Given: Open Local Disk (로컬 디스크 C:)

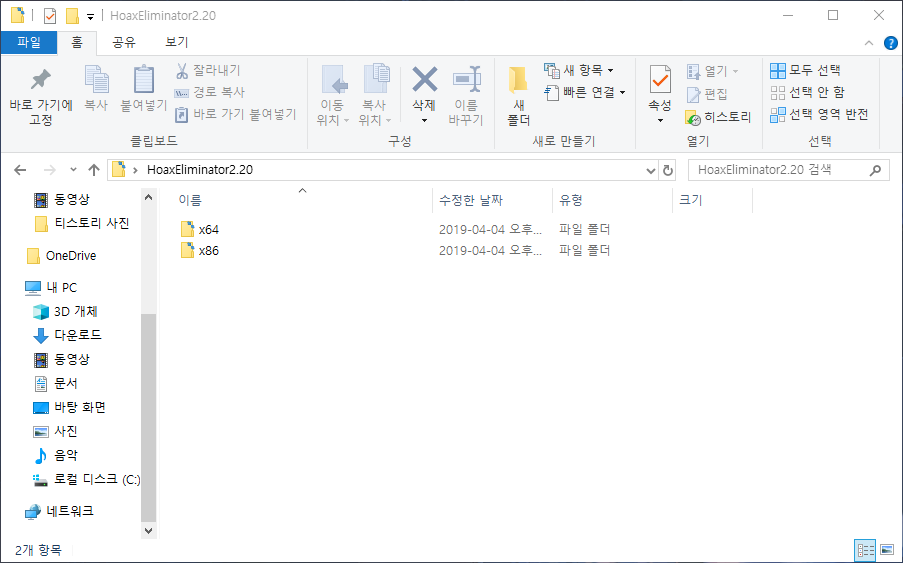Looking at the screenshot, I should tap(86, 479).
